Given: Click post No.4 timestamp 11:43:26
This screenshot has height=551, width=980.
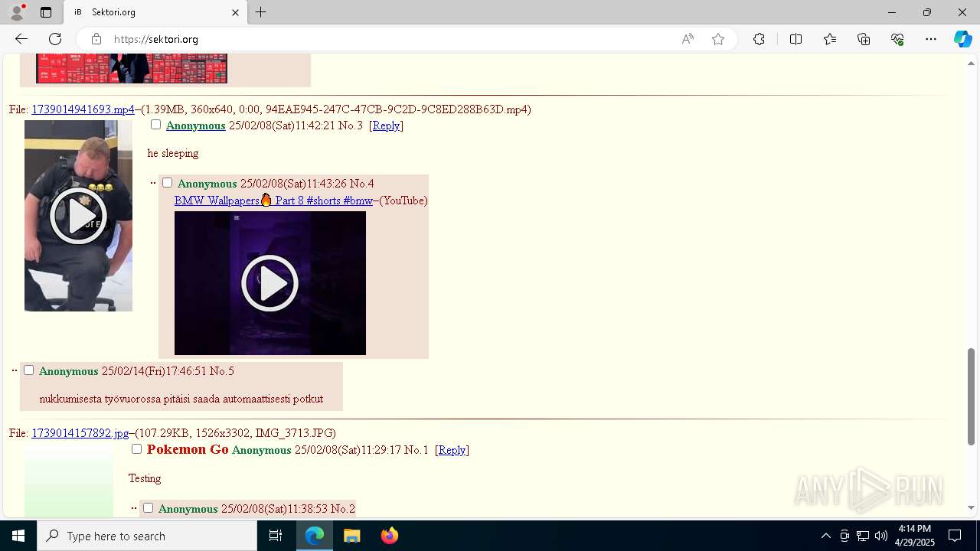Looking at the screenshot, I should [x=327, y=184].
